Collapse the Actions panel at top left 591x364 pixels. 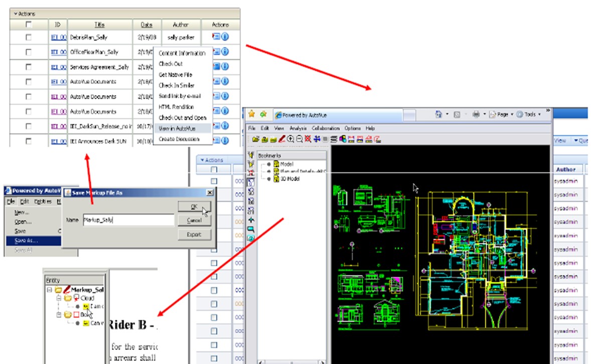16,14
